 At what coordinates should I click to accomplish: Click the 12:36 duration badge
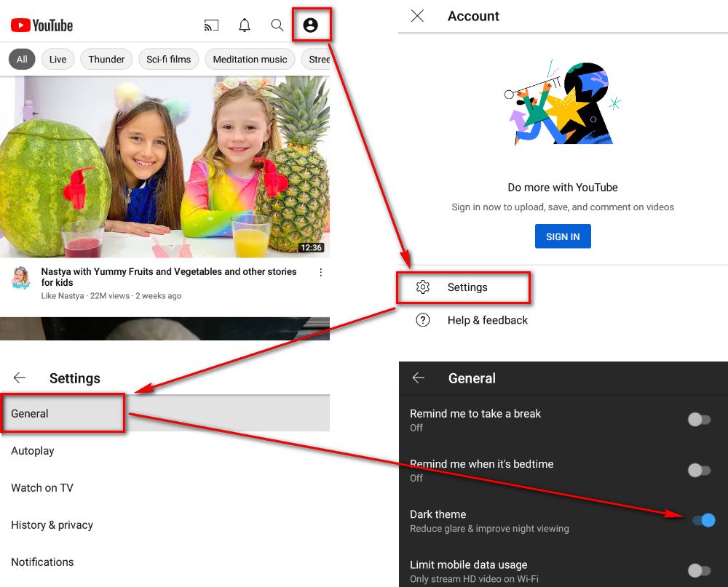pyautogui.click(x=311, y=248)
